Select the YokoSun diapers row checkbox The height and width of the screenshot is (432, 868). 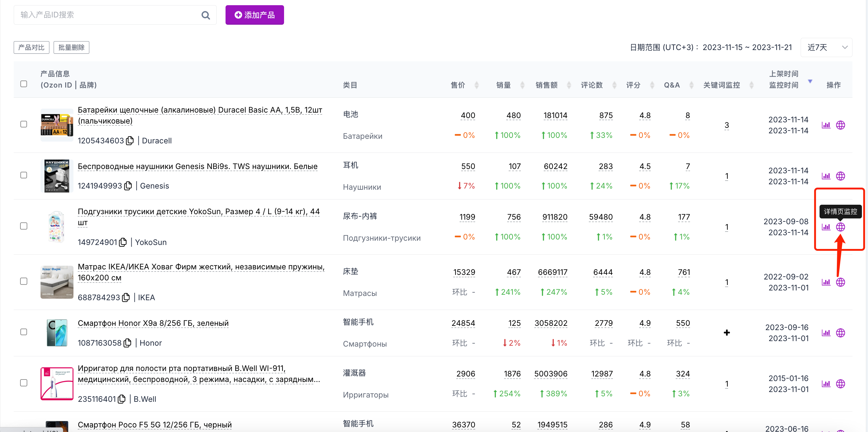click(x=23, y=226)
